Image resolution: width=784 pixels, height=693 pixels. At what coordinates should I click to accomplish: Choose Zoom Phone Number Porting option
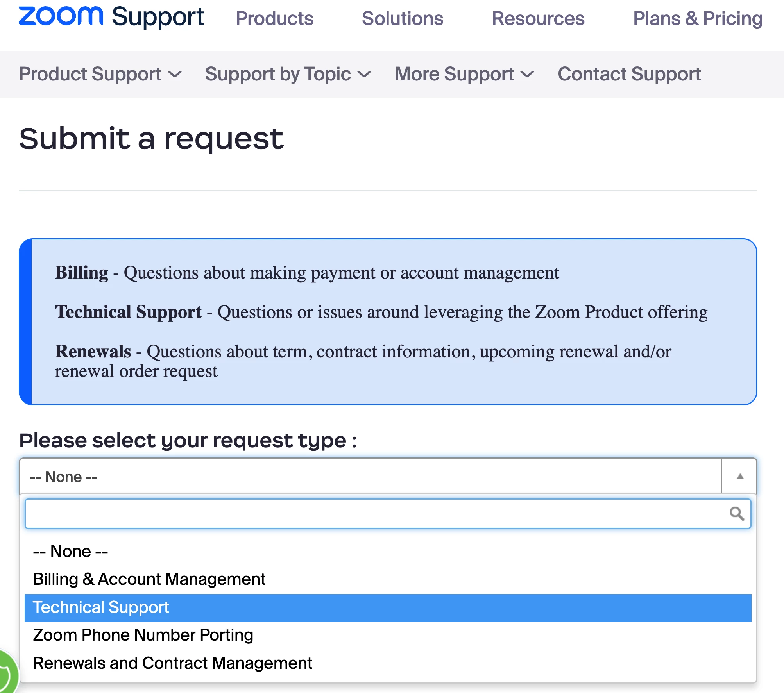click(143, 635)
